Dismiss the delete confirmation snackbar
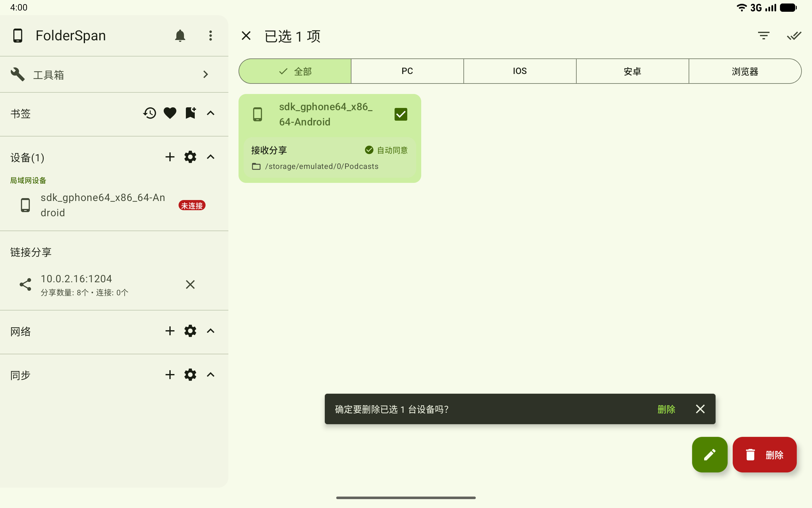812x508 pixels. (x=700, y=409)
